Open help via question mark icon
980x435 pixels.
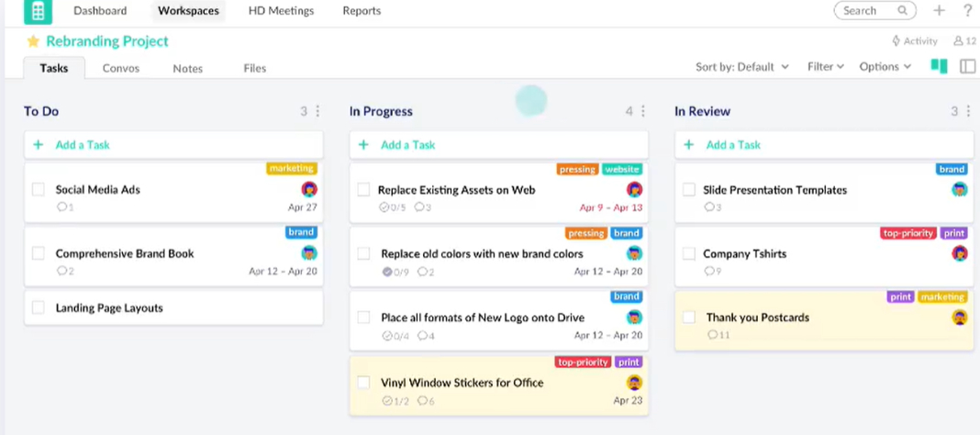click(x=967, y=11)
